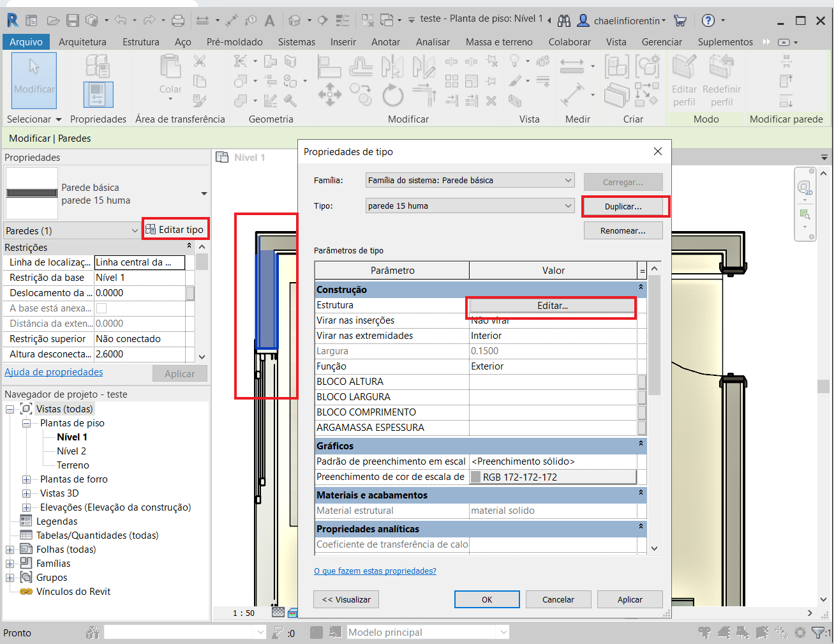This screenshot has width=834, height=644.
Task: Click the Cut scissors icon in clipboard panel
Action: coord(200,61)
